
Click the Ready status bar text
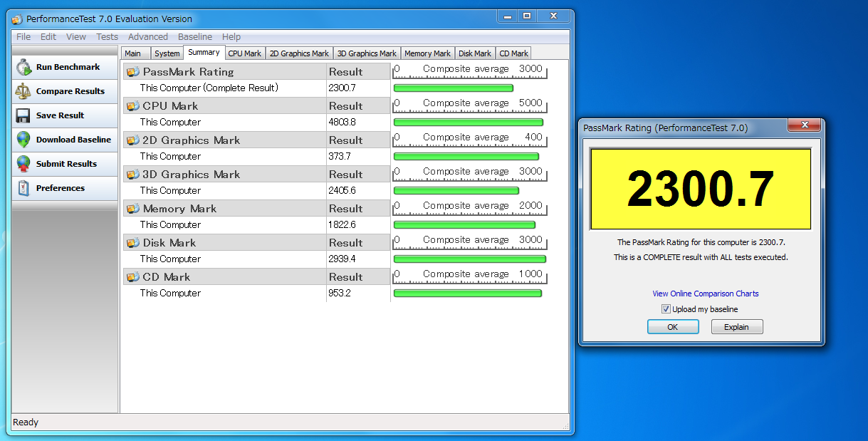click(26, 422)
